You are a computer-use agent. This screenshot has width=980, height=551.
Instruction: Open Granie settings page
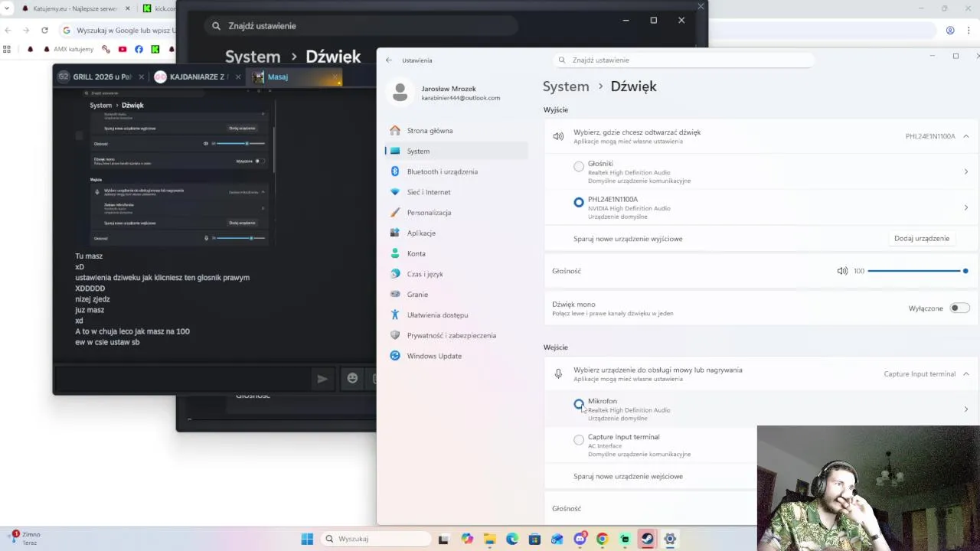(457, 295)
